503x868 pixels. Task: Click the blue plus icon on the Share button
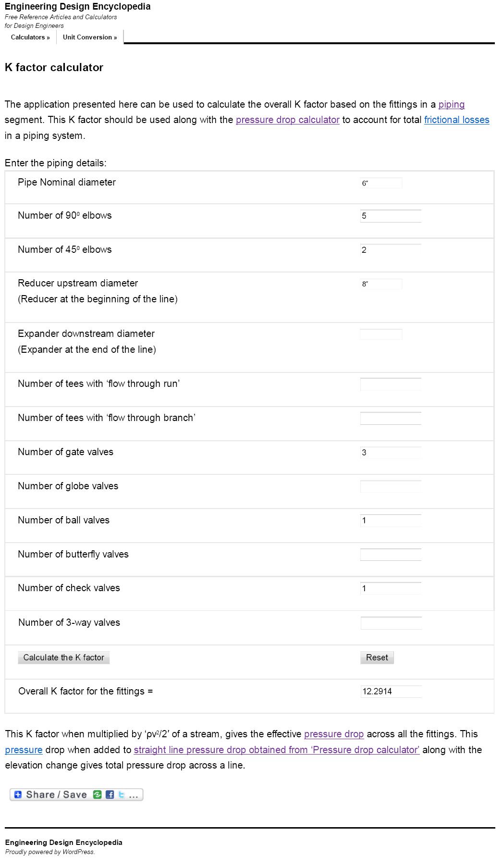pos(18,795)
